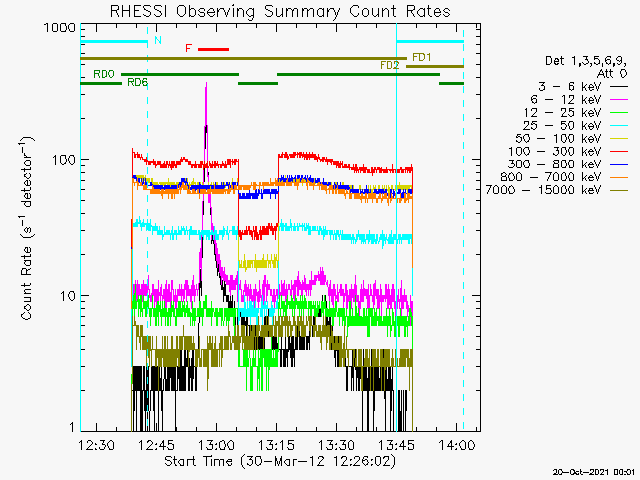Click the 800 - 7000 keV legend label
Viewport: 640px width, 480px height.
[551, 177]
